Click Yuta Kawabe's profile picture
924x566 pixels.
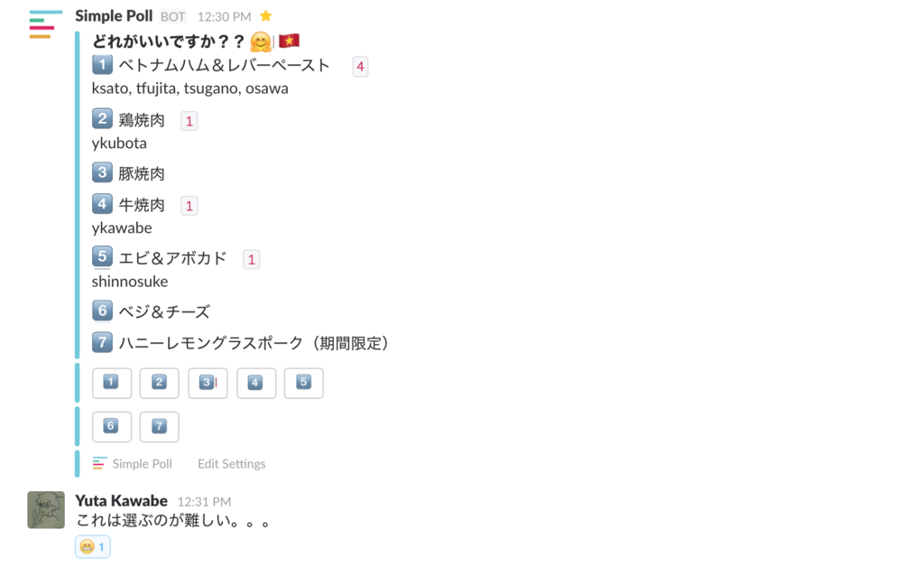(x=46, y=510)
